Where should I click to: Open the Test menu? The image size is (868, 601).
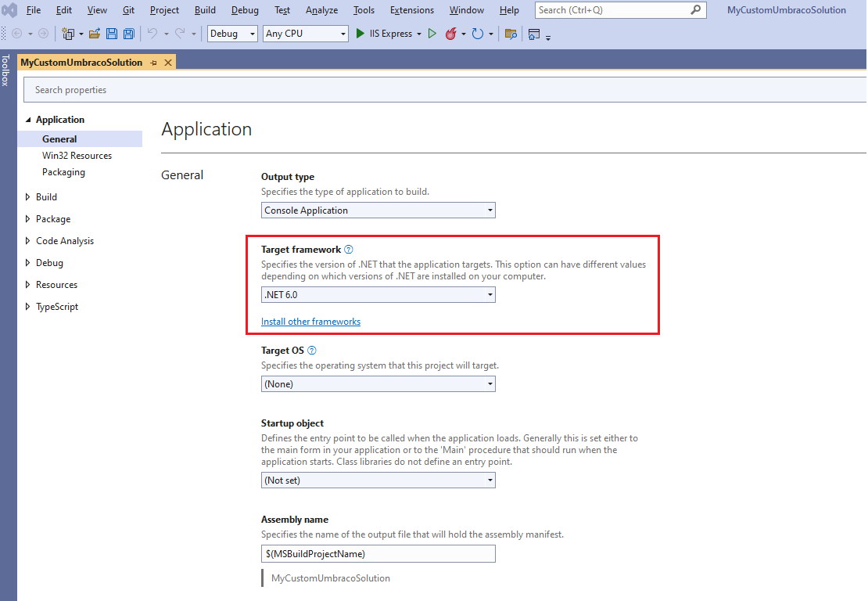pyautogui.click(x=282, y=10)
